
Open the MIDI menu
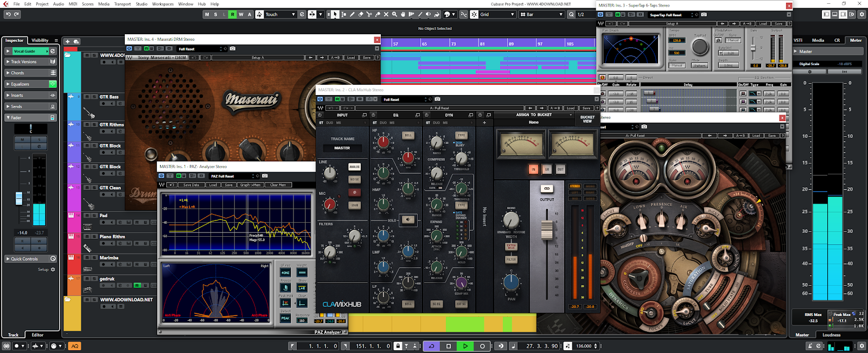pyautogui.click(x=73, y=4)
